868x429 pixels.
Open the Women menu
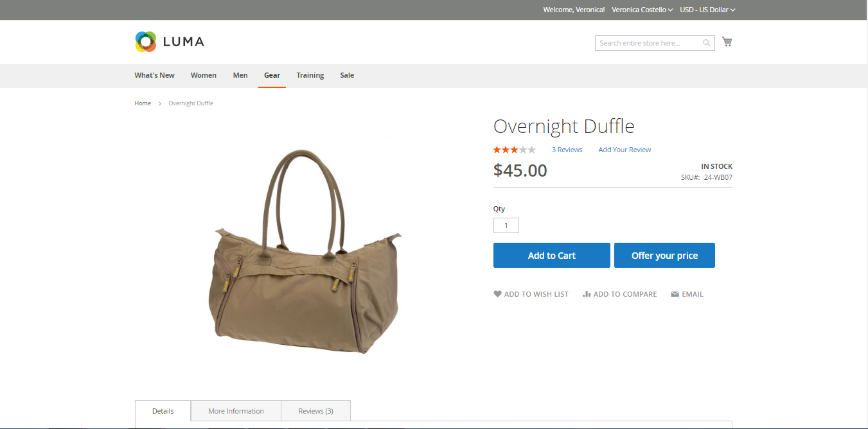204,75
